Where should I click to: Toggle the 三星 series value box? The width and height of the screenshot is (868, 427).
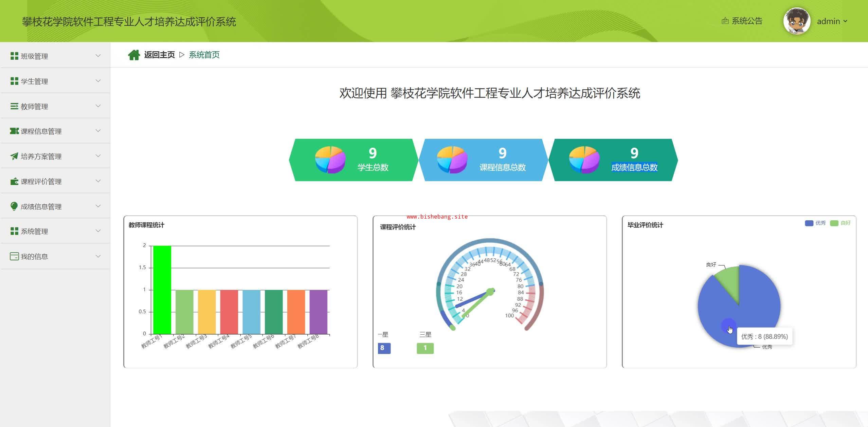[x=425, y=348]
